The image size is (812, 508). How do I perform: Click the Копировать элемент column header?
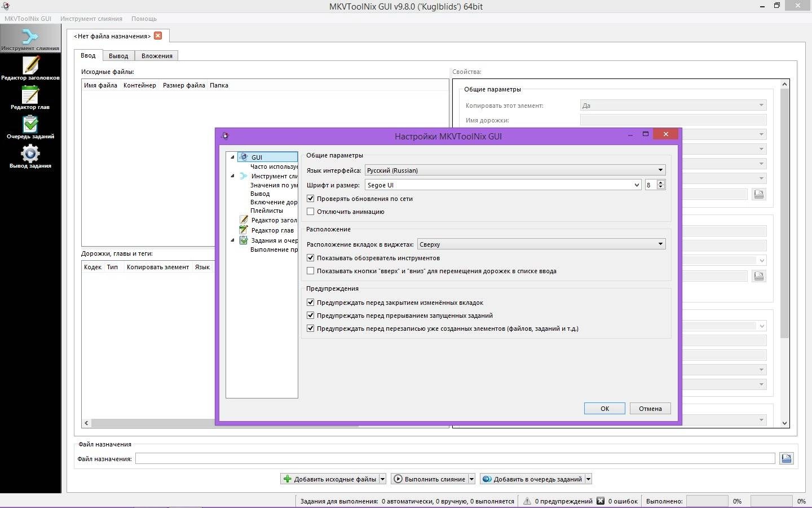[x=158, y=267]
